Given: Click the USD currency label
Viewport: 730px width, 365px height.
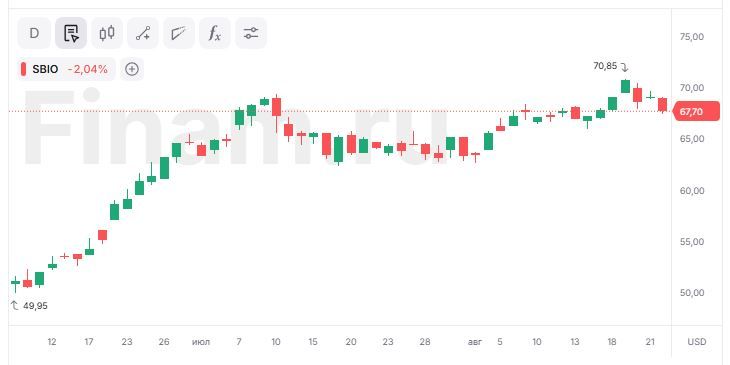Looking at the screenshot, I should coord(696,342).
